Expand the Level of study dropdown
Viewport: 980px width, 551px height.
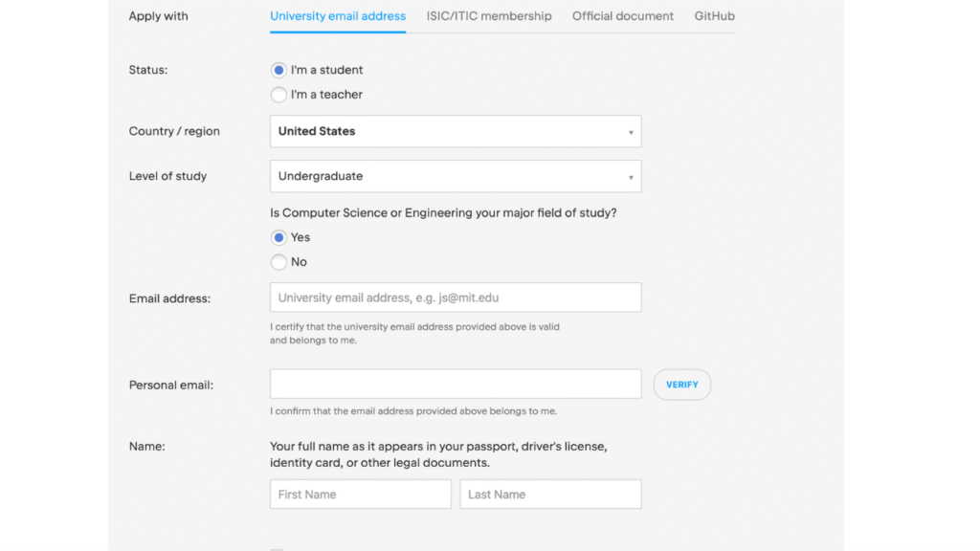click(x=455, y=177)
